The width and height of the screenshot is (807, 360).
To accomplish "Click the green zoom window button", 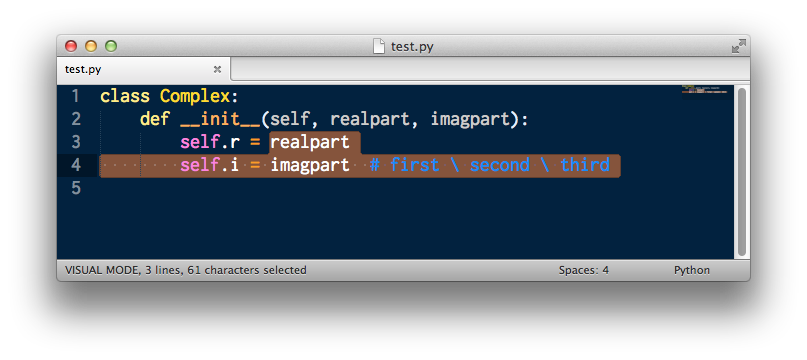I will pyautogui.click(x=111, y=46).
